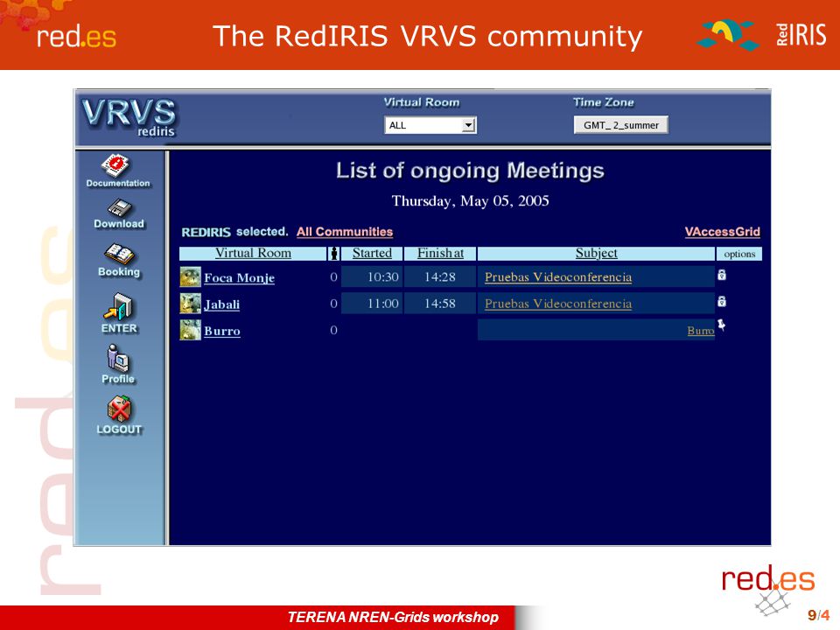Screen dimensions: 840x630
Task: Click the options column header
Action: coord(739,254)
